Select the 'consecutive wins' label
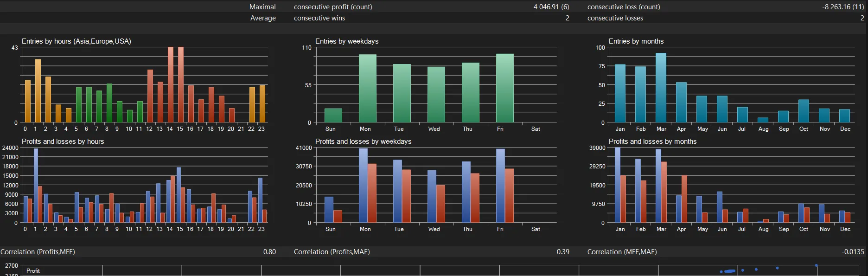Screen dimensions: 868x276 (x=319, y=18)
